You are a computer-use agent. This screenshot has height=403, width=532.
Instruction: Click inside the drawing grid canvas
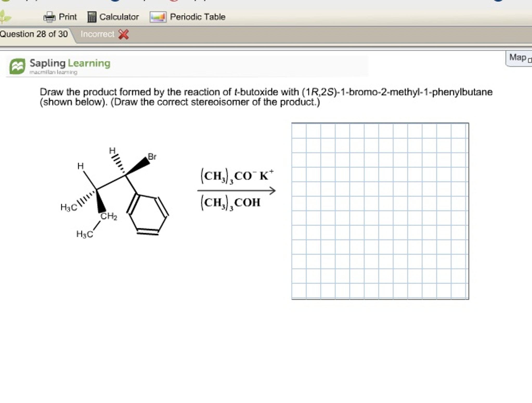(x=380, y=211)
